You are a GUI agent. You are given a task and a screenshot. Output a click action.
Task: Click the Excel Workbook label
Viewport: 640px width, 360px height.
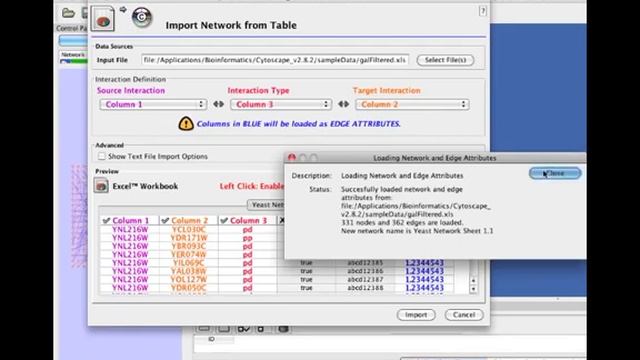[145, 186]
